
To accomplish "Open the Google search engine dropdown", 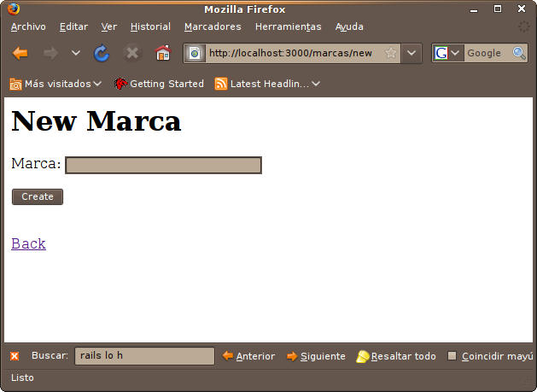I will [448, 53].
